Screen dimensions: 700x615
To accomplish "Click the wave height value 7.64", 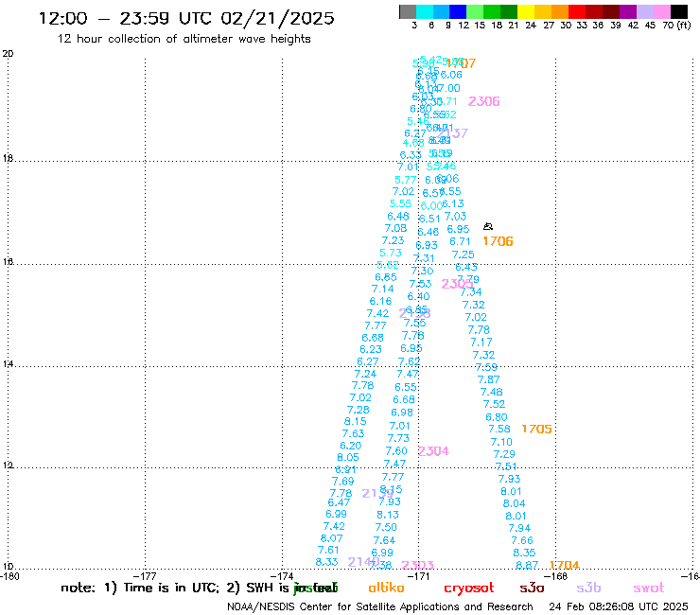I will 384,540.
